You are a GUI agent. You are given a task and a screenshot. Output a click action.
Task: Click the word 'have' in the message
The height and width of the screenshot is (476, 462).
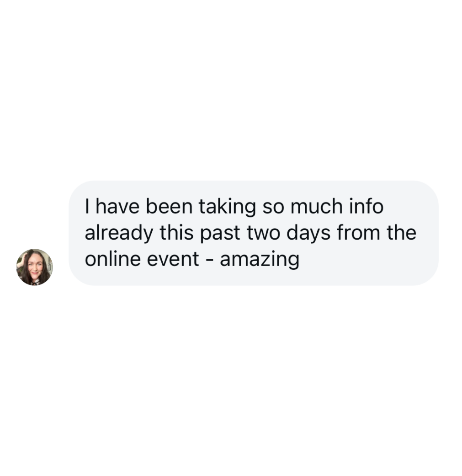[x=117, y=206]
